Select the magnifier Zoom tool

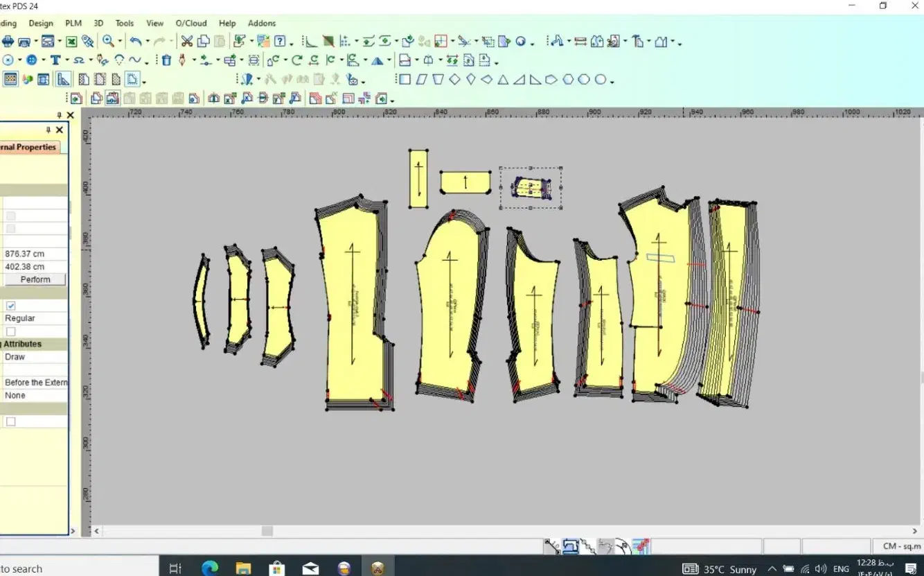point(108,42)
